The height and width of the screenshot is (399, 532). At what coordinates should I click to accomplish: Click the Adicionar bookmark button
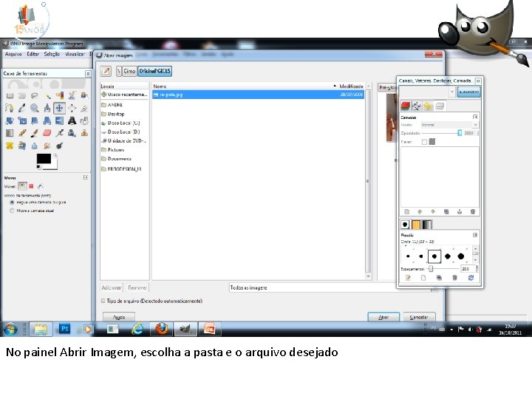pos(112,287)
